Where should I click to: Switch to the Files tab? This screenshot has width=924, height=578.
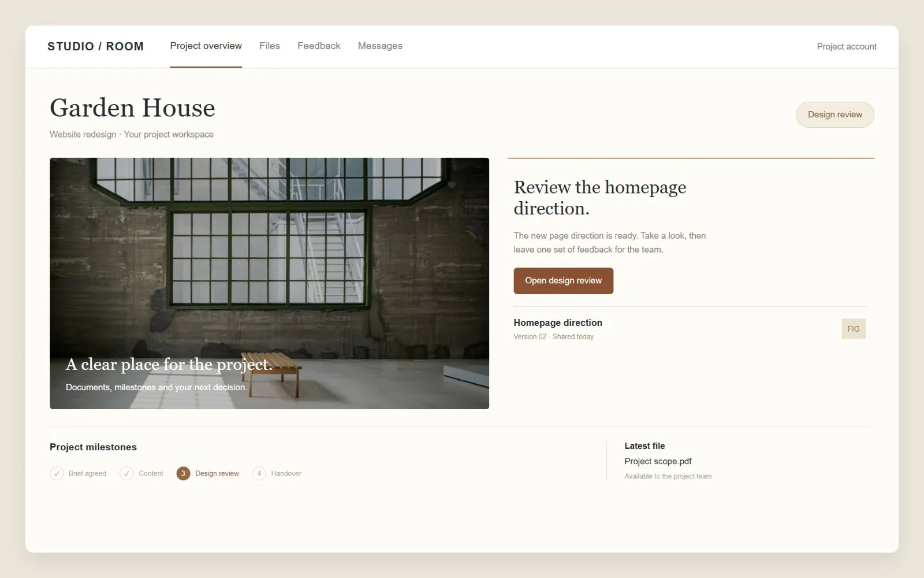(270, 46)
